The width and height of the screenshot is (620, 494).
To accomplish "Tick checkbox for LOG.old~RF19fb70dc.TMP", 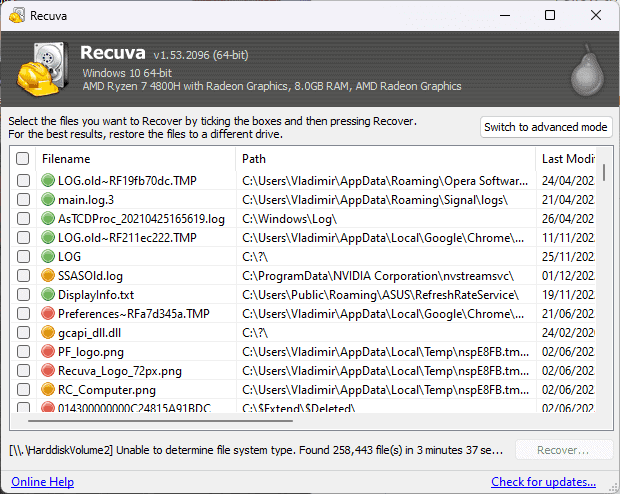I will (x=23, y=180).
